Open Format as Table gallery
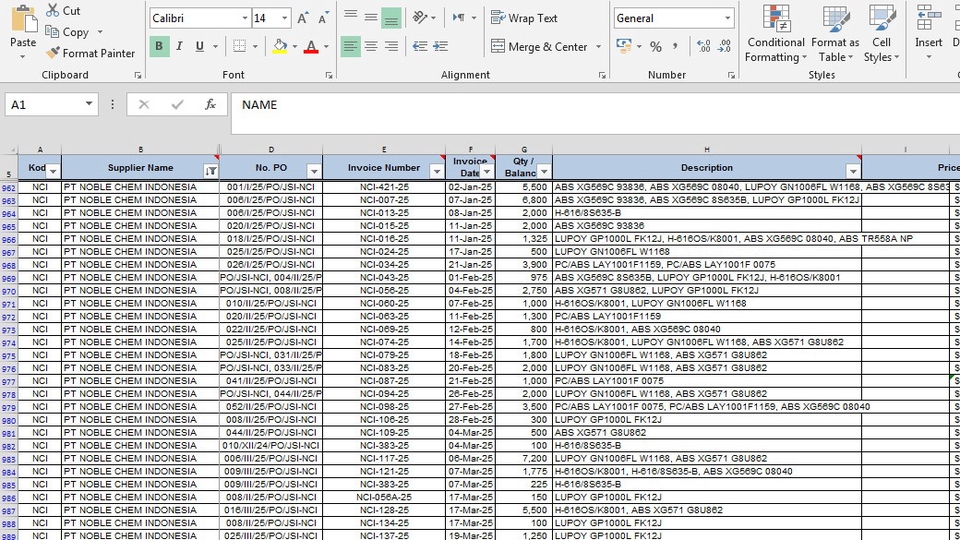Screen dimensions: 960x540 [835, 34]
